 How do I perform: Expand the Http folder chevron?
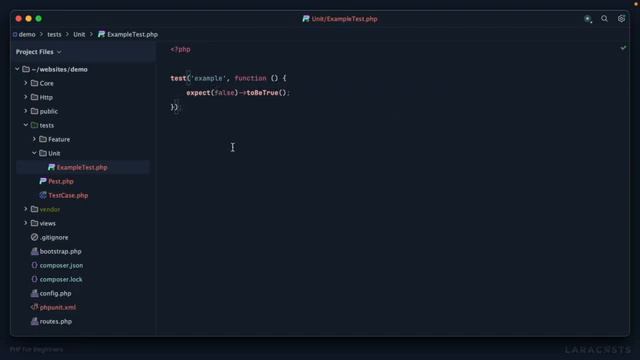click(26, 97)
